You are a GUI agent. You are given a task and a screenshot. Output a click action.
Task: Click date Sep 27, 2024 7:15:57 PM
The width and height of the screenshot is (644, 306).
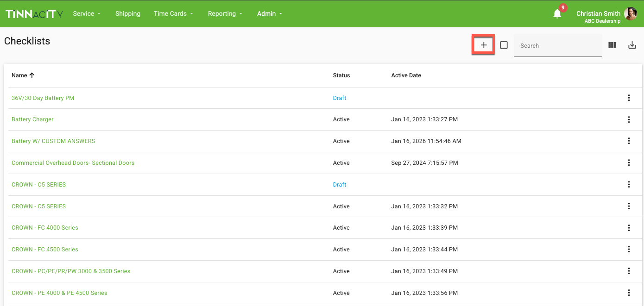coord(424,163)
